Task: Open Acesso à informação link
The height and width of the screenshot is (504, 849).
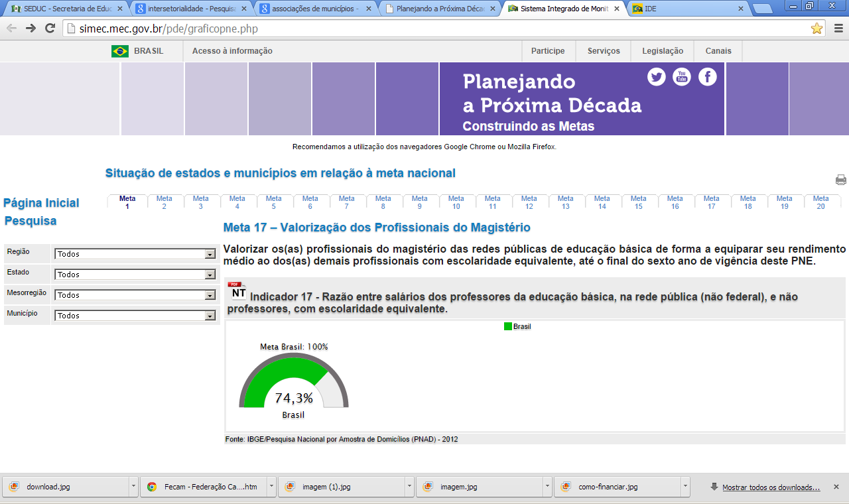Action: pyautogui.click(x=232, y=51)
